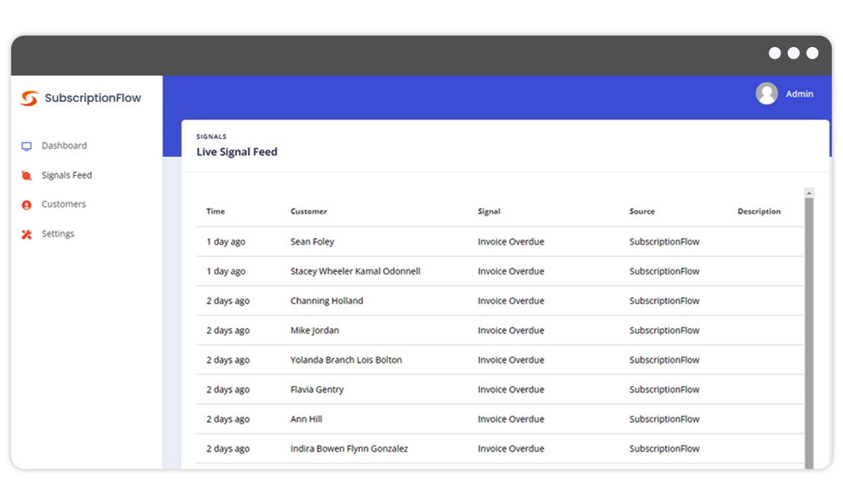Click Invoice Overdue in Sean Foley row
The width and height of the screenshot is (843, 504).
coord(511,242)
